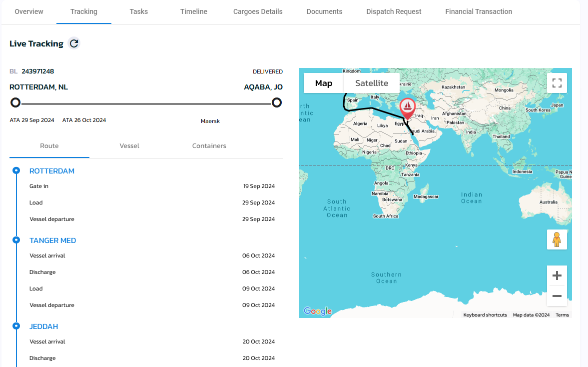Image resolution: width=588 pixels, height=367 pixels.
Task: Expand the TANGER MED route stop details
Action: [52, 240]
